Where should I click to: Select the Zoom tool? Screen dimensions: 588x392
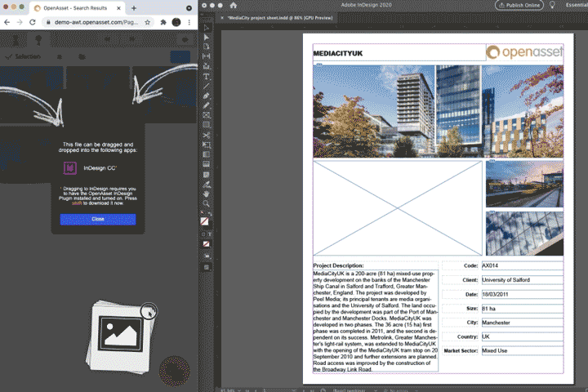tap(207, 203)
